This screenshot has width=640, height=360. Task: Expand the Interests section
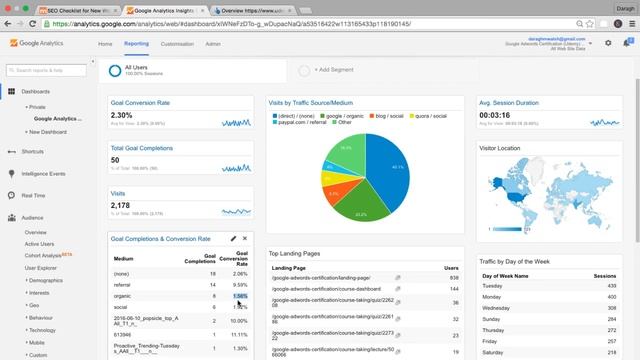[x=38, y=293]
